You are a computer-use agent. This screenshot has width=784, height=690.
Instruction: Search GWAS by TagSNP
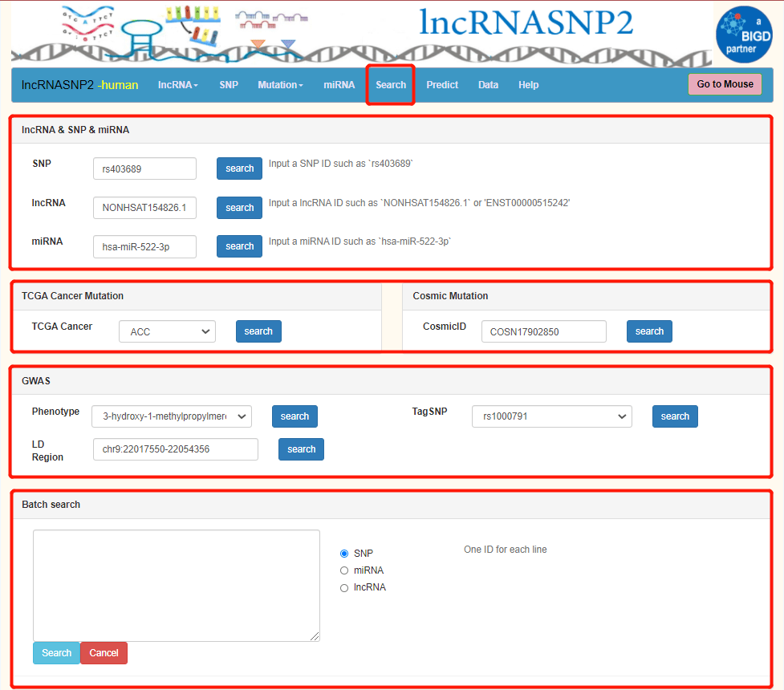click(x=675, y=416)
